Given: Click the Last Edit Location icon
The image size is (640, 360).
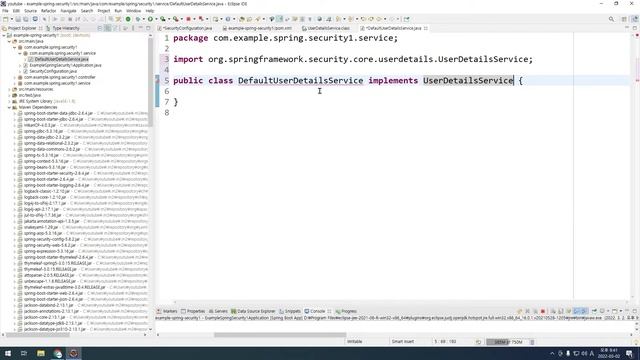Looking at the screenshot, I should [x=363, y=19].
